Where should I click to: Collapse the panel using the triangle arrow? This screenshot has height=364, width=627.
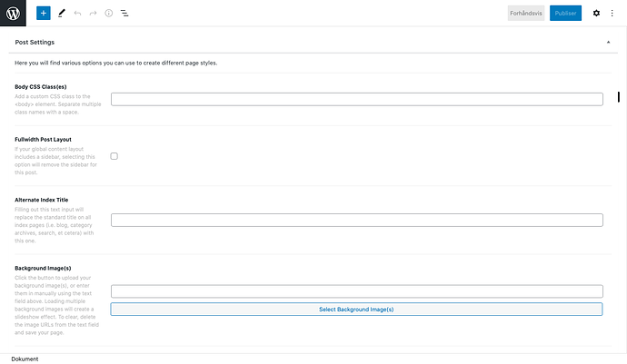point(608,43)
